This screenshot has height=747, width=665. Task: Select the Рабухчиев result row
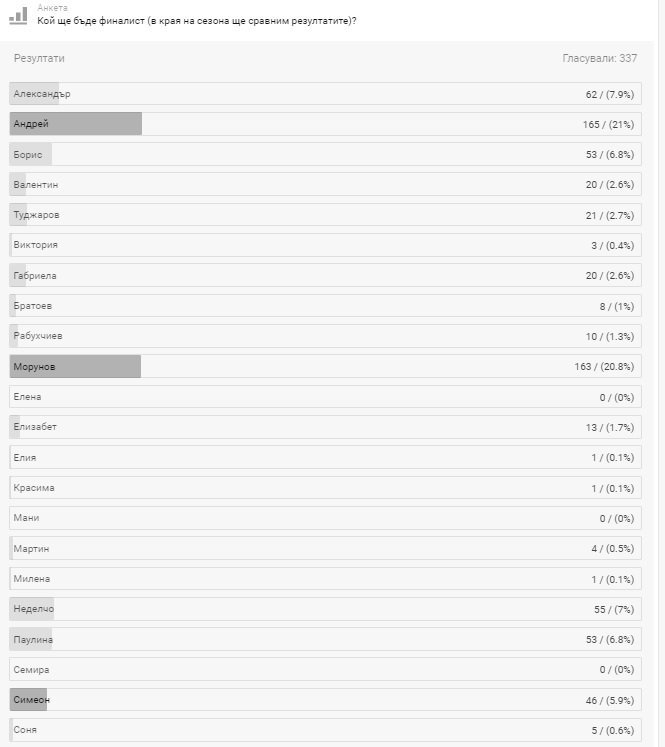pyautogui.click(x=326, y=336)
